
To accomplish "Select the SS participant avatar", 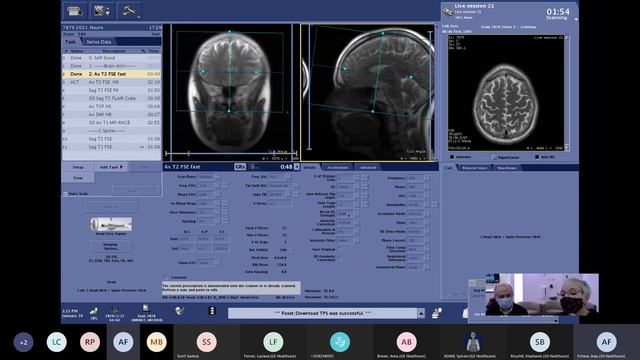I will point(207,342).
